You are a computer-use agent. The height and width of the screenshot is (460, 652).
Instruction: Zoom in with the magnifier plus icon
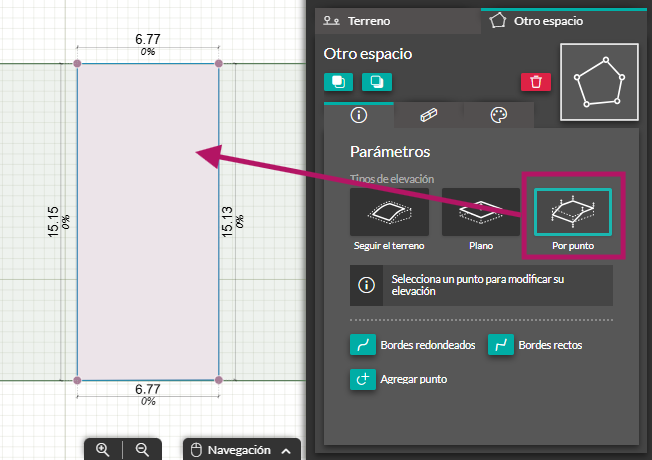[103, 450]
